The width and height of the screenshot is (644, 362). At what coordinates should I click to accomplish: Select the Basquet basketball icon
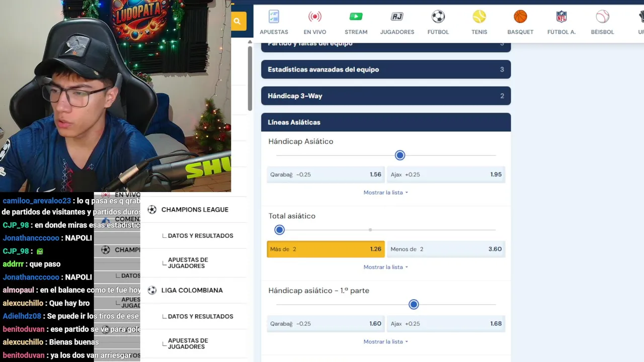pyautogui.click(x=520, y=17)
